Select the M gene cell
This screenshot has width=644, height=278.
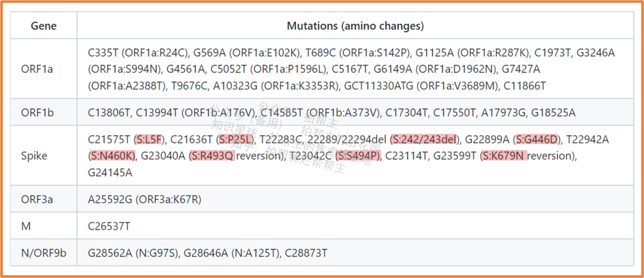click(x=25, y=226)
